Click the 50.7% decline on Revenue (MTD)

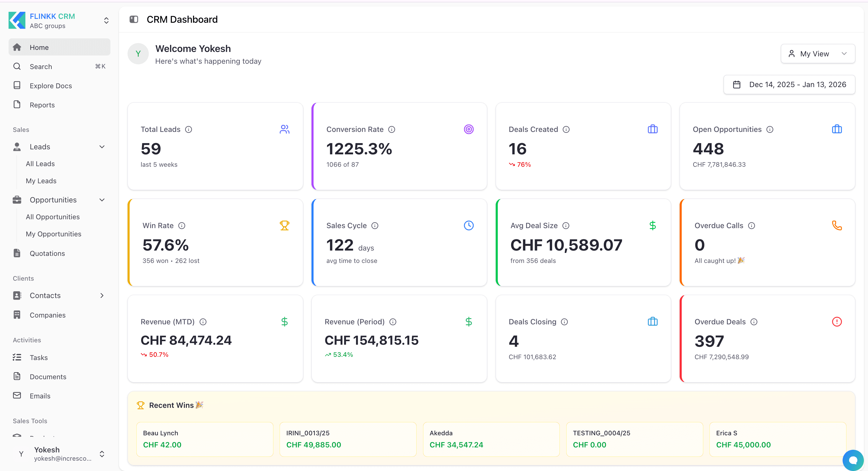click(x=154, y=355)
